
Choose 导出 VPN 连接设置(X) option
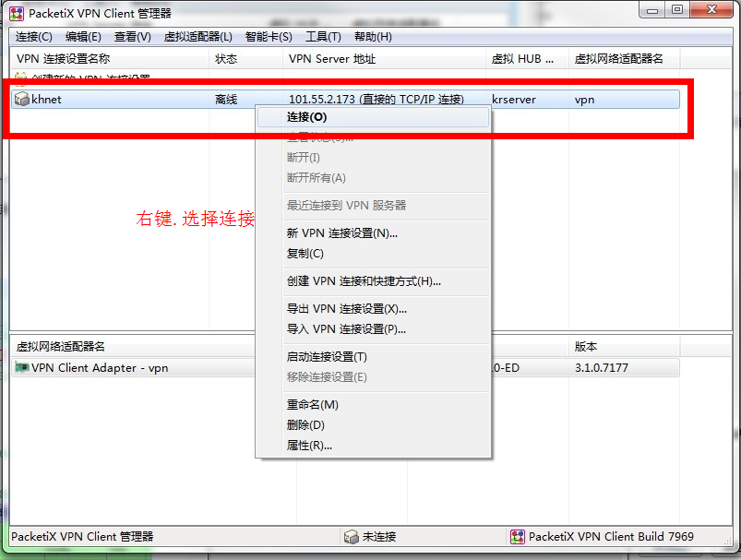tap(346, 309)
